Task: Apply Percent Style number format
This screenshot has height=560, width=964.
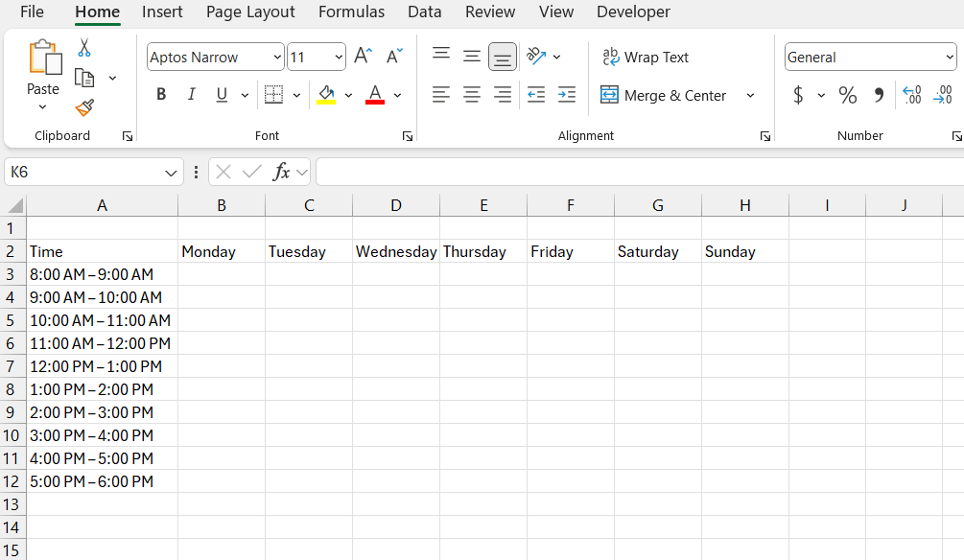Action: pos(847,95)
